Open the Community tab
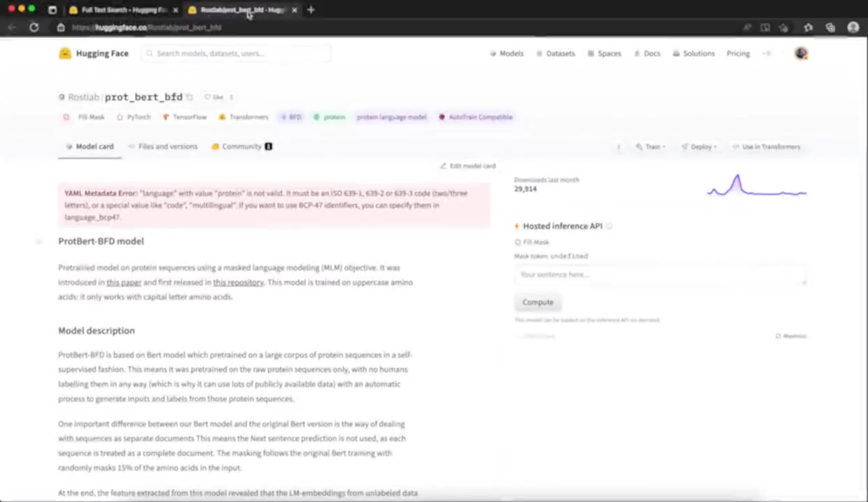This screenshot has width=868, height=502. pos(241,147)
